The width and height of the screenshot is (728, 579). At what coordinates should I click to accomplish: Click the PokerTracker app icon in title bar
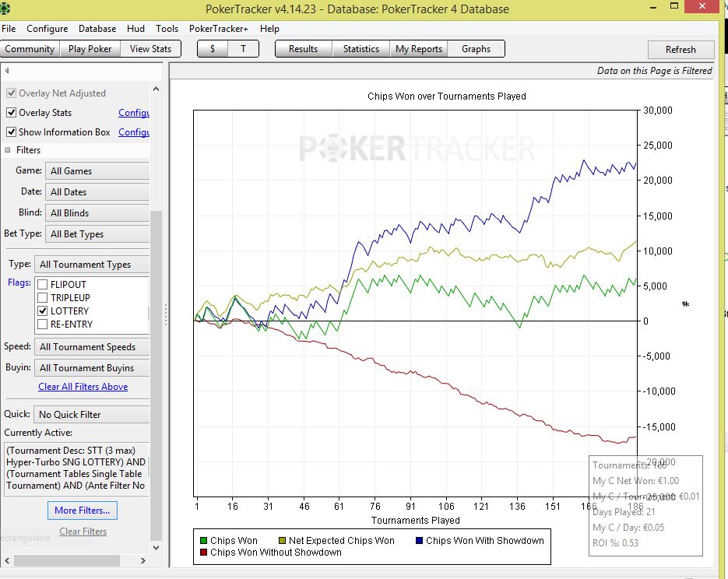tap(5, 8)
